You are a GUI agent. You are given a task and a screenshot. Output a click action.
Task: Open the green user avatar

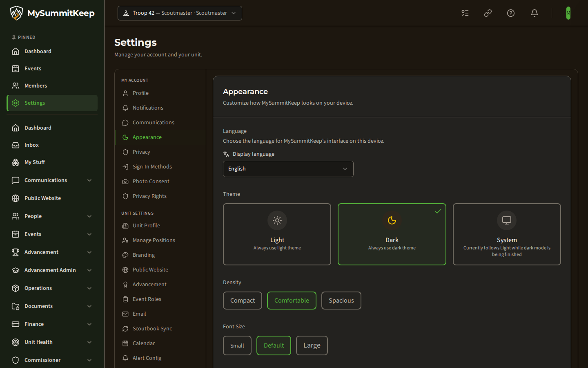(568, 13)
